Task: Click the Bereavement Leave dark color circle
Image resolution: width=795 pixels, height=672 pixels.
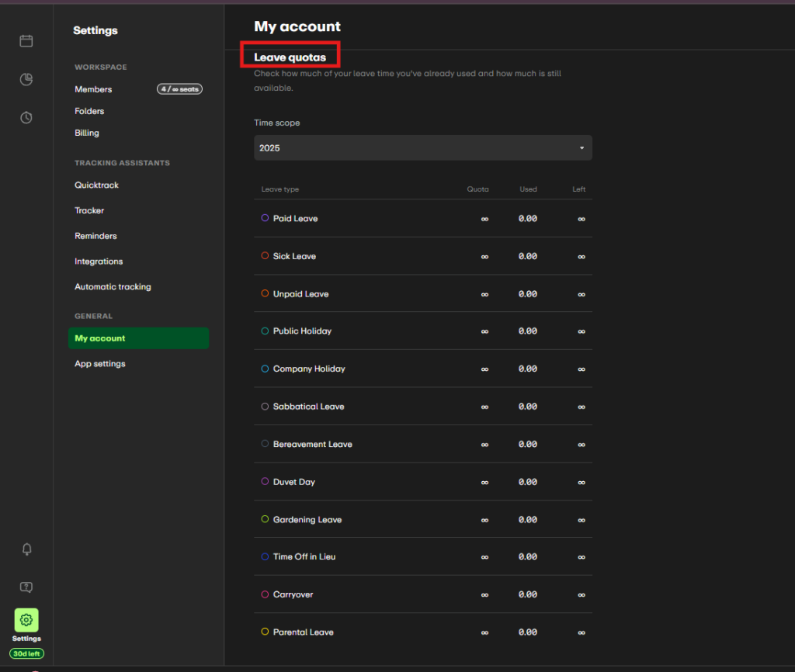Action: pyautogui.click(x=265, y=443)
